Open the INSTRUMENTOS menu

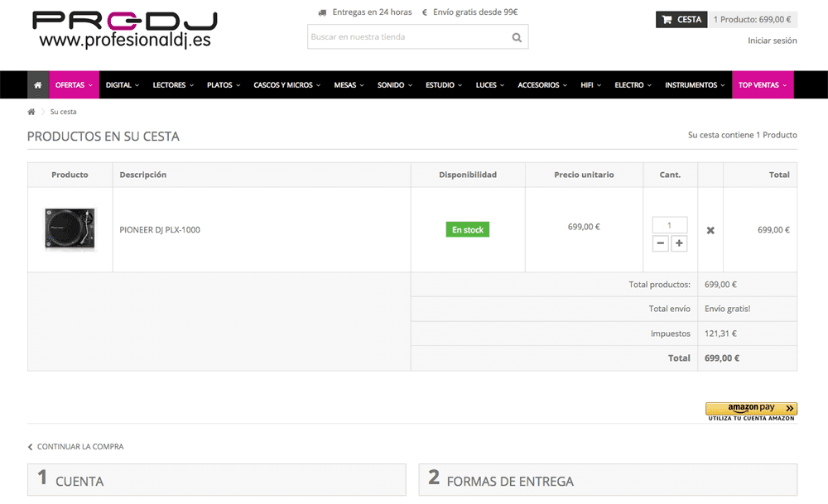(x=695, y=85)
